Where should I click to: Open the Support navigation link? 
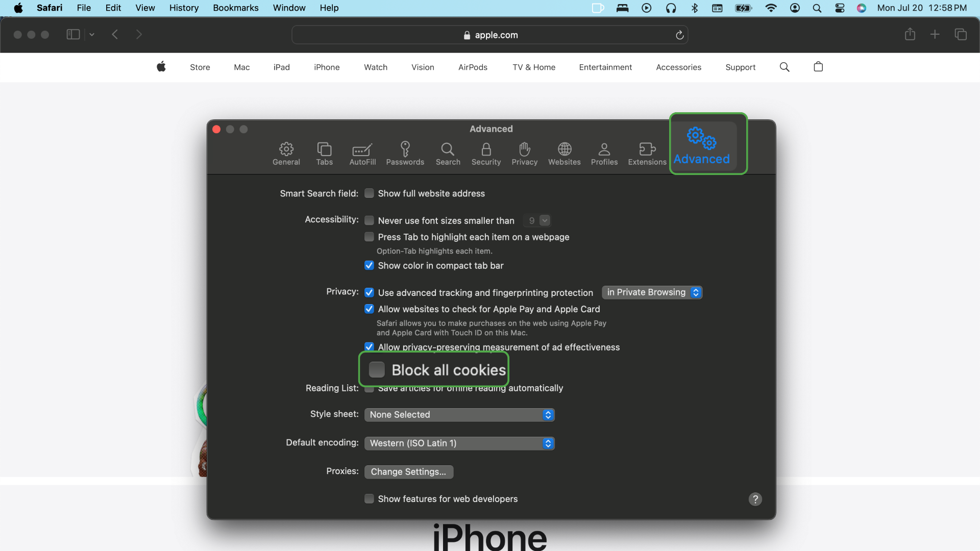[741, 67]
